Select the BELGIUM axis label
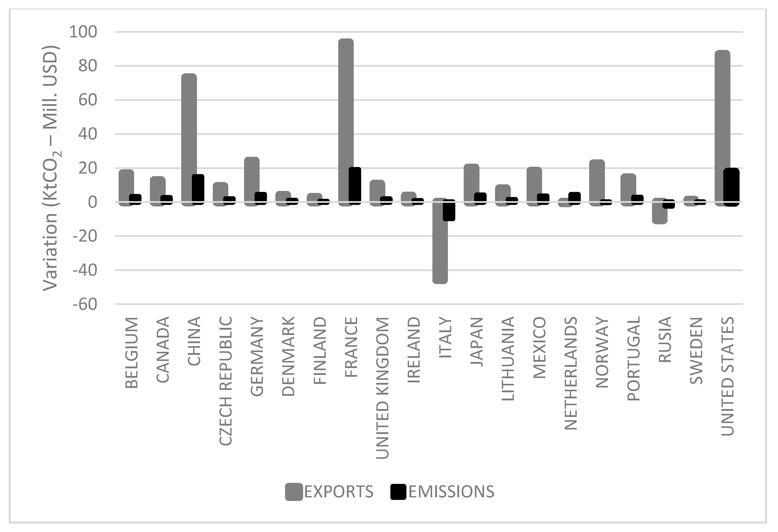This screenshot has width=778, height=532. [132, 353]
